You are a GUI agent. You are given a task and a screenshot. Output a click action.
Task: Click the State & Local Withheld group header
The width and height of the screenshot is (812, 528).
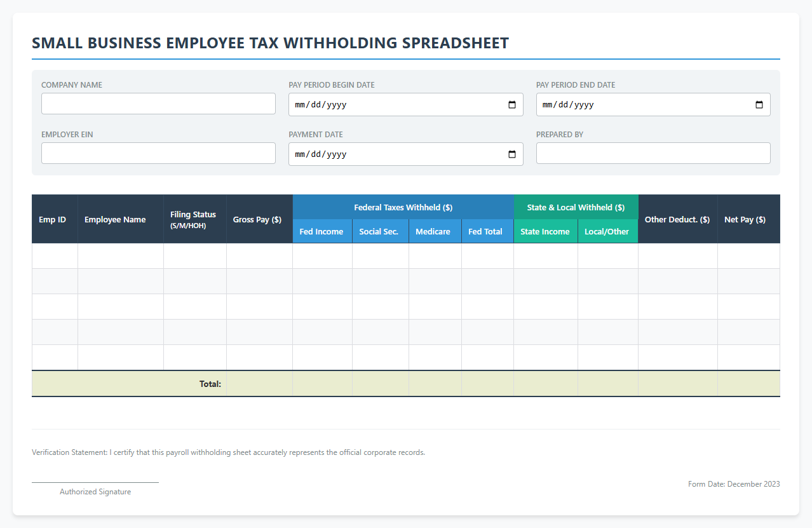576,207
